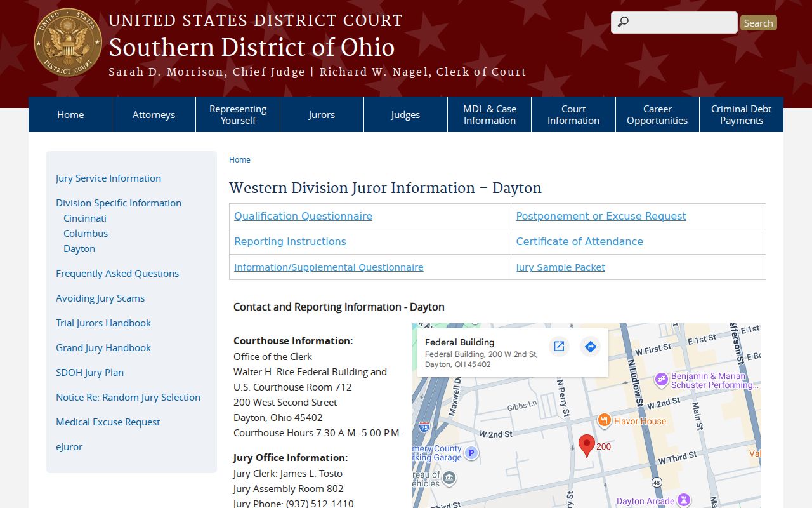Click the red location pin at 200
The height and width of the screenshot is (508, 812).
tap(587, 446)
